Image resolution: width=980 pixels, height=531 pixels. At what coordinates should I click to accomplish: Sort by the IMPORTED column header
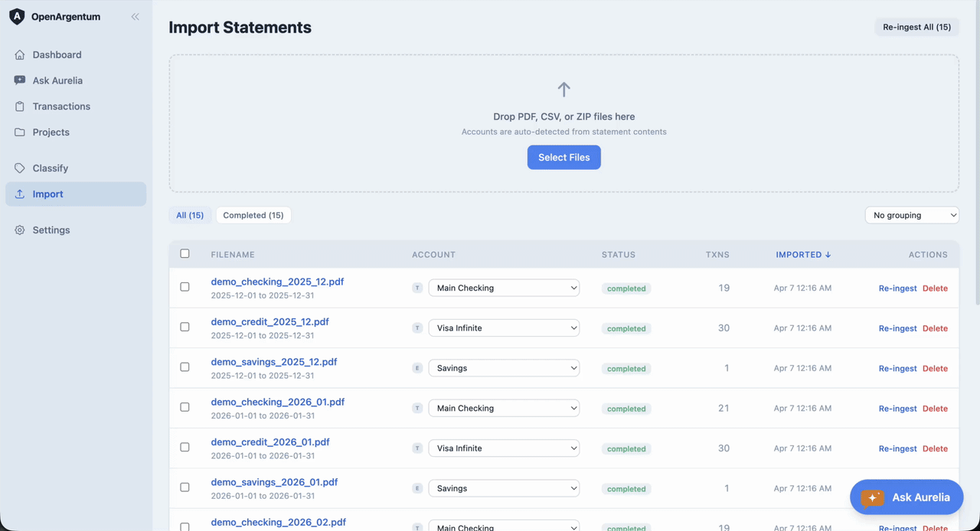click(803, 255)
